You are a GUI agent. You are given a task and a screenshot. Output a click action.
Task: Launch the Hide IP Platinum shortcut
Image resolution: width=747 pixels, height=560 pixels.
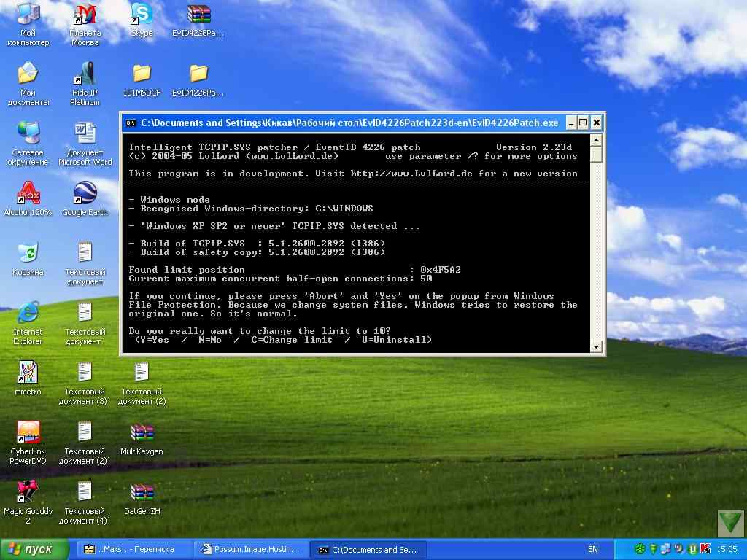pos(85,84)
